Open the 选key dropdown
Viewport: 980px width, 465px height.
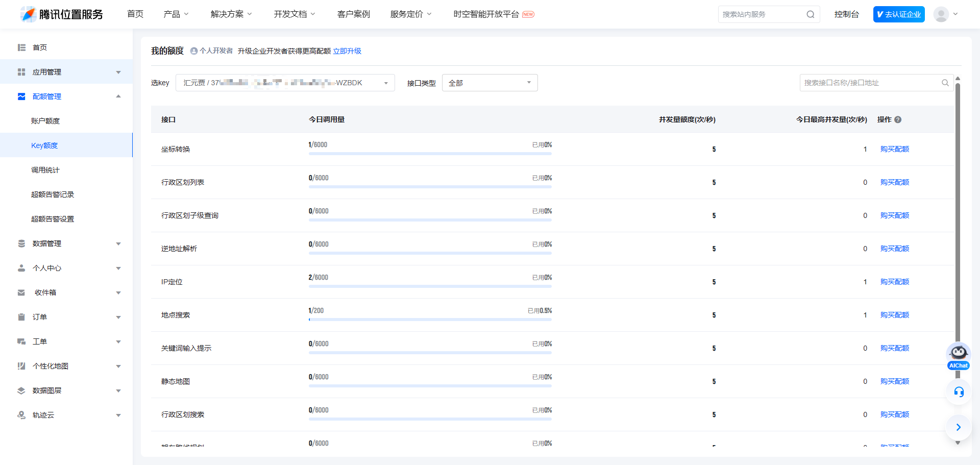click(285, 83)
